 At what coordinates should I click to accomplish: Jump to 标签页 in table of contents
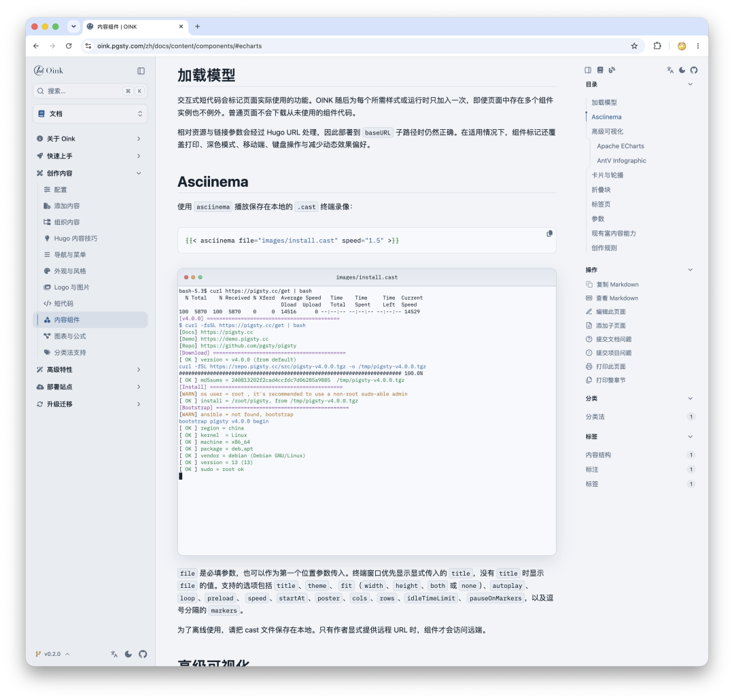pyautogui.click(x=601, y=204)
